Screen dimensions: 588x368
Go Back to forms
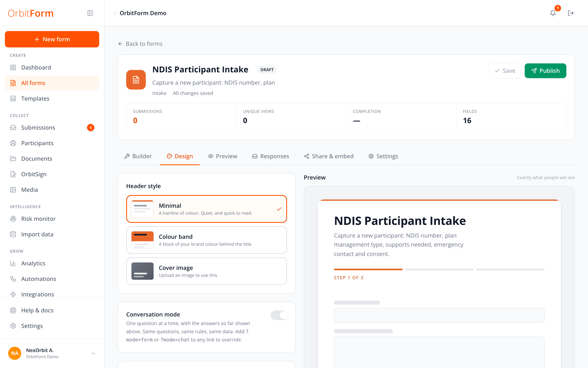click(x=140, y=44)
